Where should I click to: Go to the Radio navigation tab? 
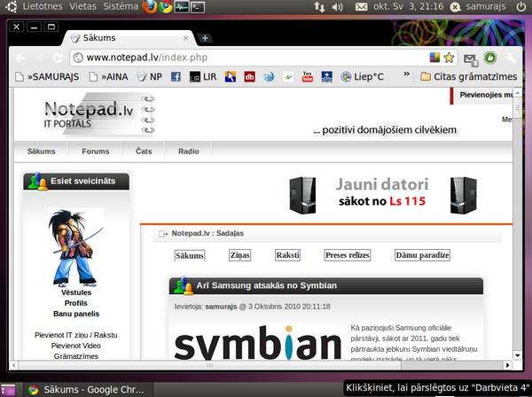tap(189, 152)
